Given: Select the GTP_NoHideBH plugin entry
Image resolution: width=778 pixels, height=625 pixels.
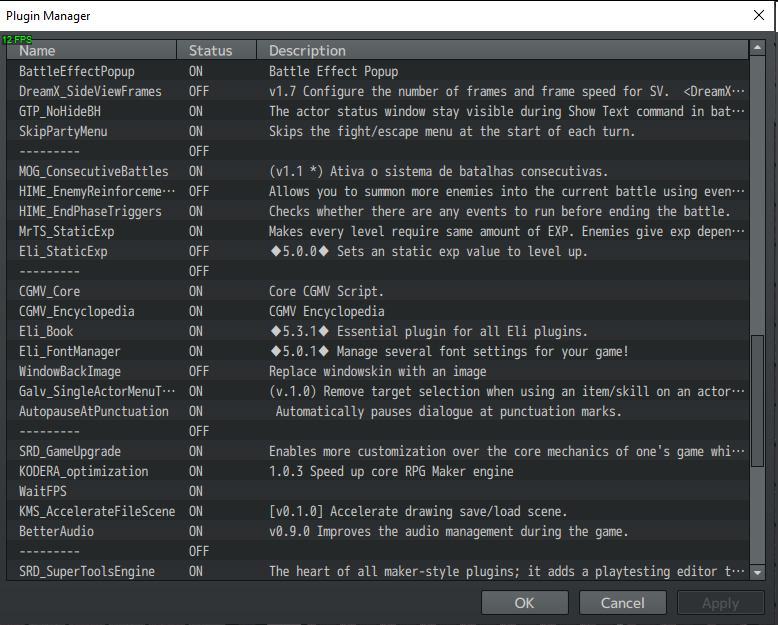Looking at the screenshot, I should 378,111.
